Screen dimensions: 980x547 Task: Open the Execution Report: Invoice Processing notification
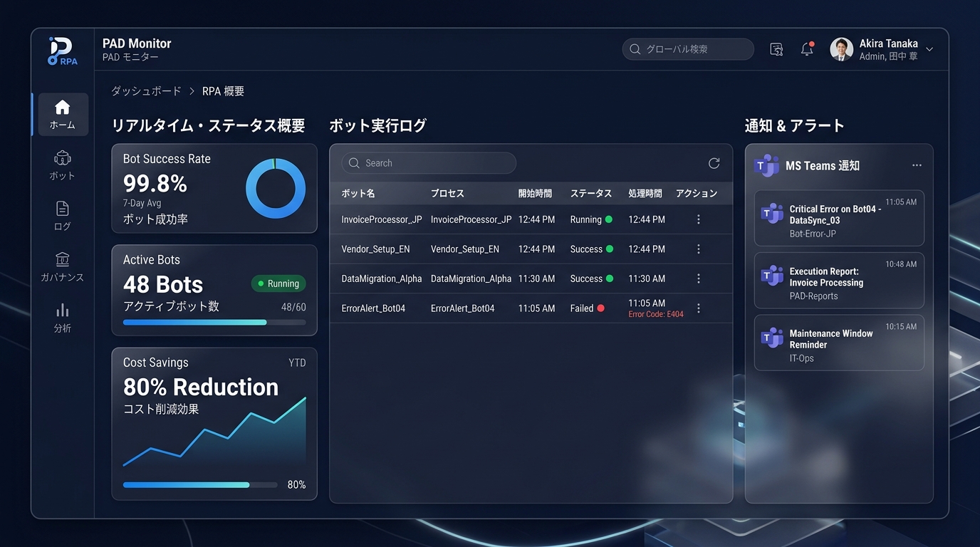point(839,281)
